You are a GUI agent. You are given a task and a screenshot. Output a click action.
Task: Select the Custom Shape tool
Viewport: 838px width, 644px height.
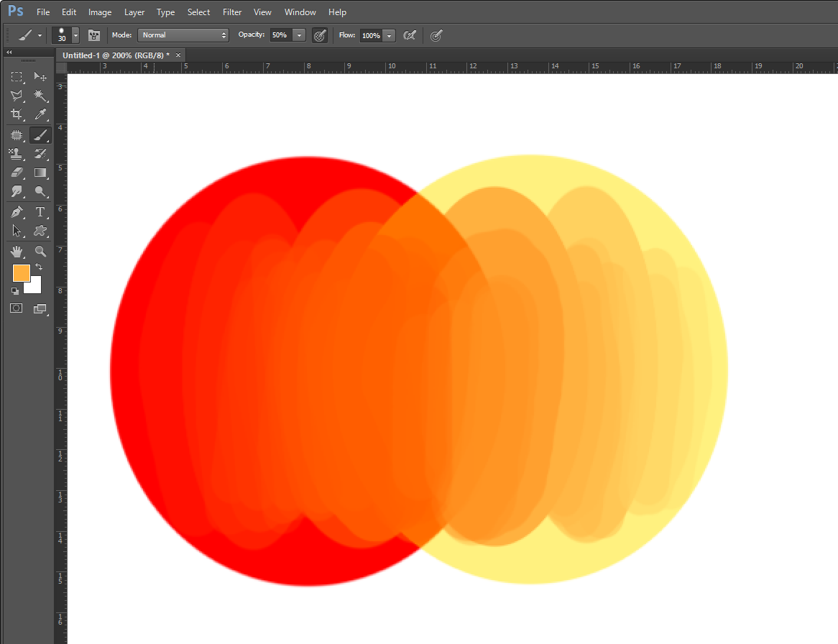(40, 231)
